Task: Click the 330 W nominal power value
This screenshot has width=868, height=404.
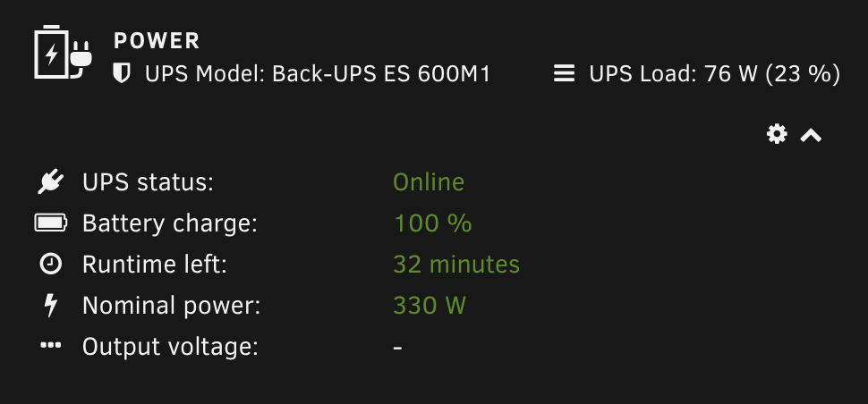Action: tap(430, 306)
